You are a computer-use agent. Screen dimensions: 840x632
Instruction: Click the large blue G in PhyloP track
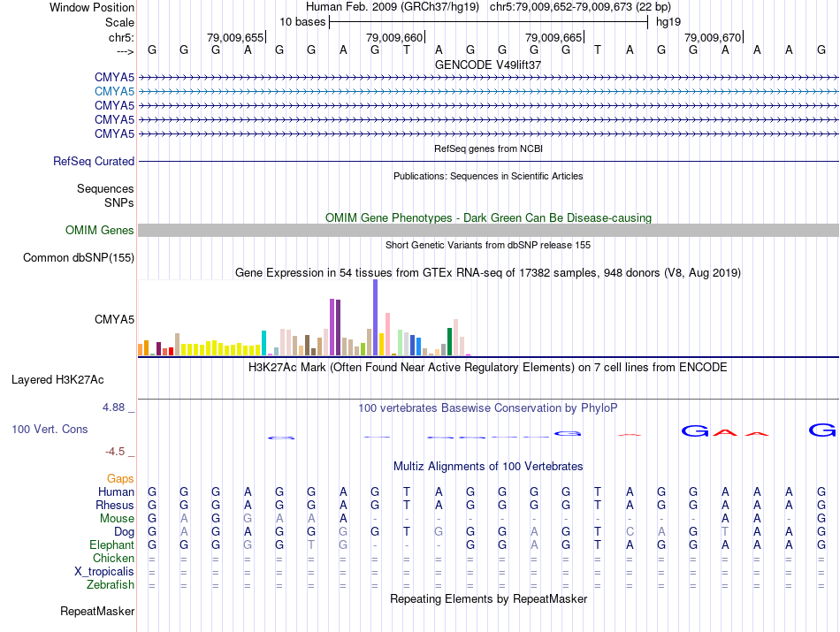[x=695, y=431]
